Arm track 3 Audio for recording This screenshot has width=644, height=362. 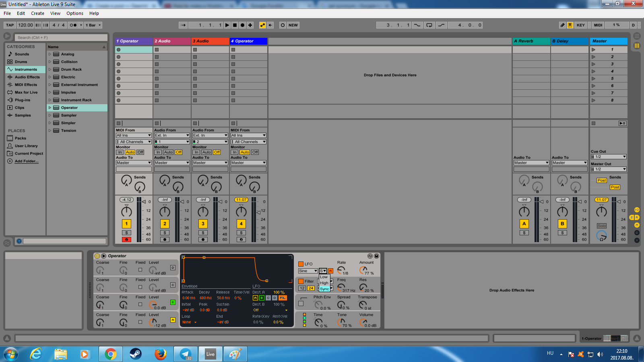(x=203, y=239)
